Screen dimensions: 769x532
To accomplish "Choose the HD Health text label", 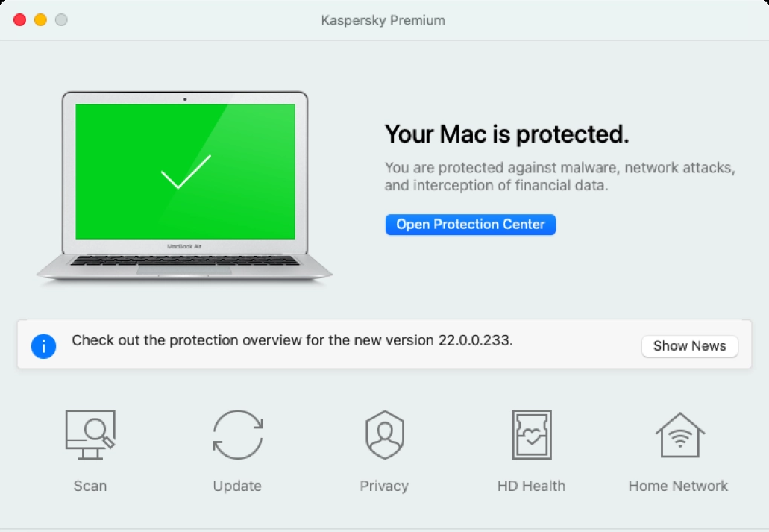I will click(531, 486).
